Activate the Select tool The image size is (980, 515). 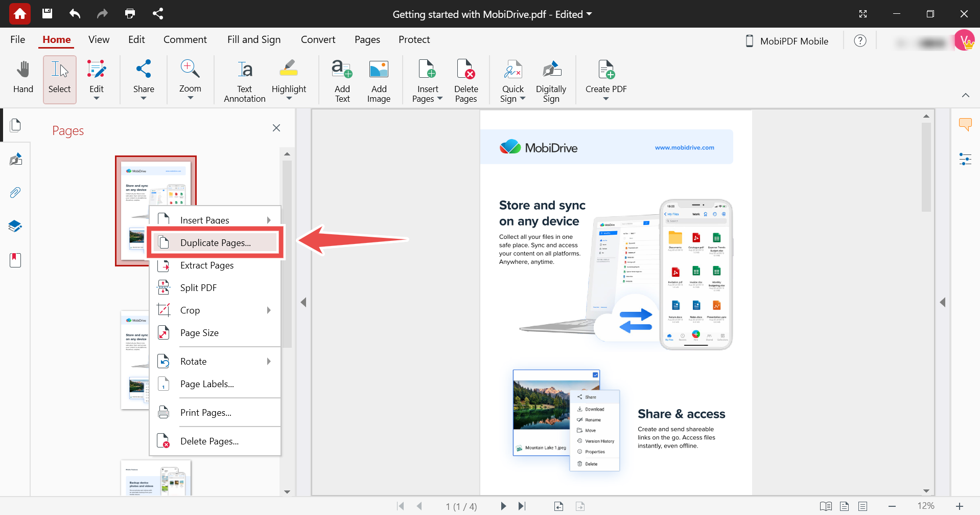pos(60,80)
